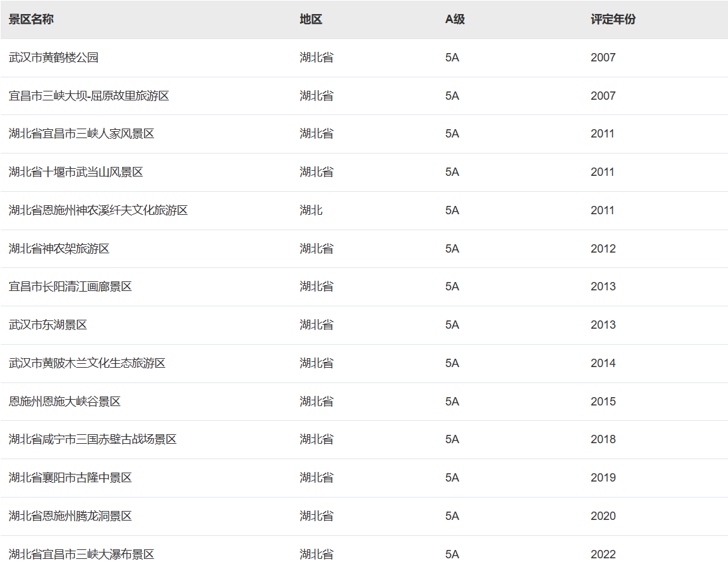Screen dimensions: 728x573
Task: Click year 2013 in the 清江画廊景区 row
Action: (603, 286)
